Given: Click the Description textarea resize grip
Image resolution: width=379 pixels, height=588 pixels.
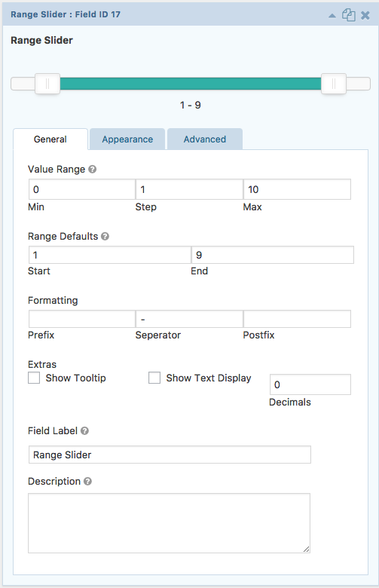Looking at the screenshot, I should (x=306, y=550).
